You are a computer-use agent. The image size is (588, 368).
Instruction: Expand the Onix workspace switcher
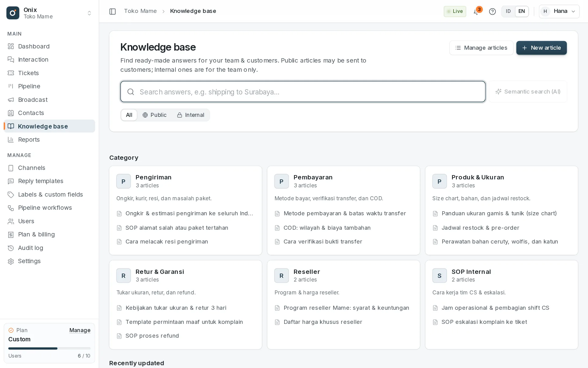(89, 13)
